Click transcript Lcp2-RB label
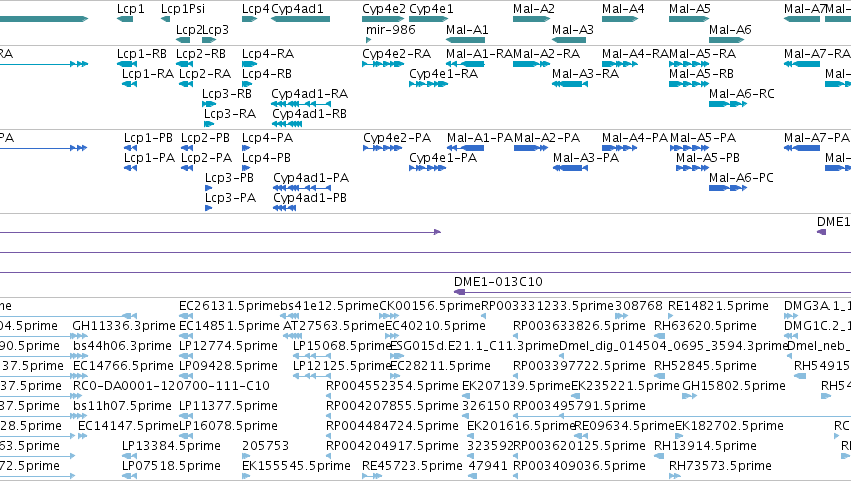 tap(201, 54)
